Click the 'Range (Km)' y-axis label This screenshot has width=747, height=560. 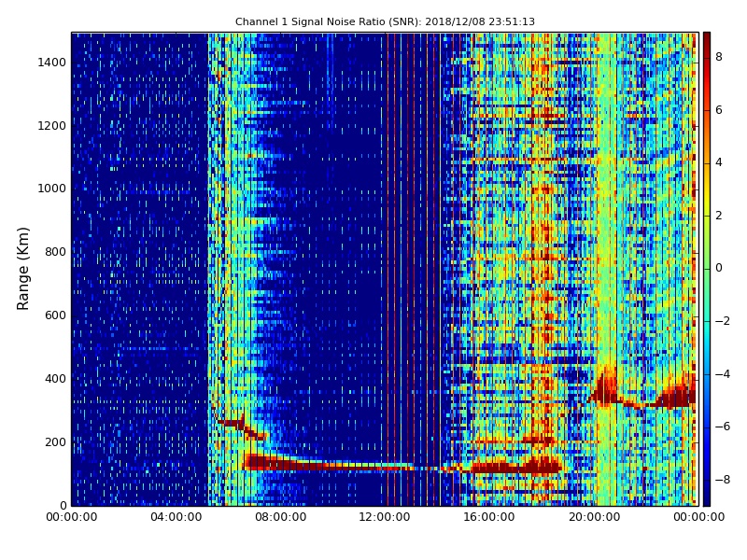(x=22, y=269)
